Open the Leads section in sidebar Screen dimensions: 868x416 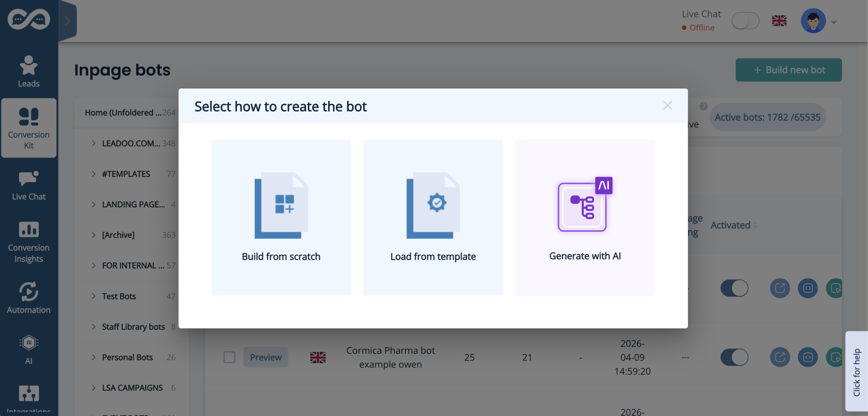click(29, 72)
